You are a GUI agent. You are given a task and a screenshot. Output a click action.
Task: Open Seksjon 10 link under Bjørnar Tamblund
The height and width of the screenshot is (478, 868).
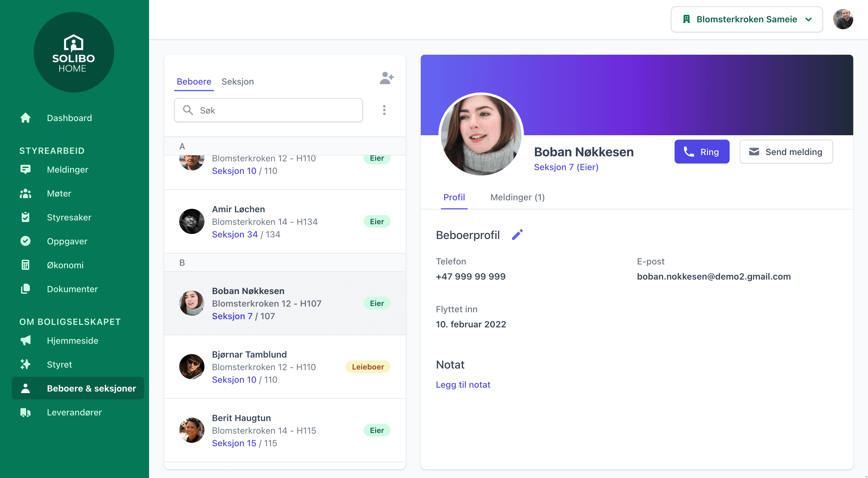pos(234,380)
